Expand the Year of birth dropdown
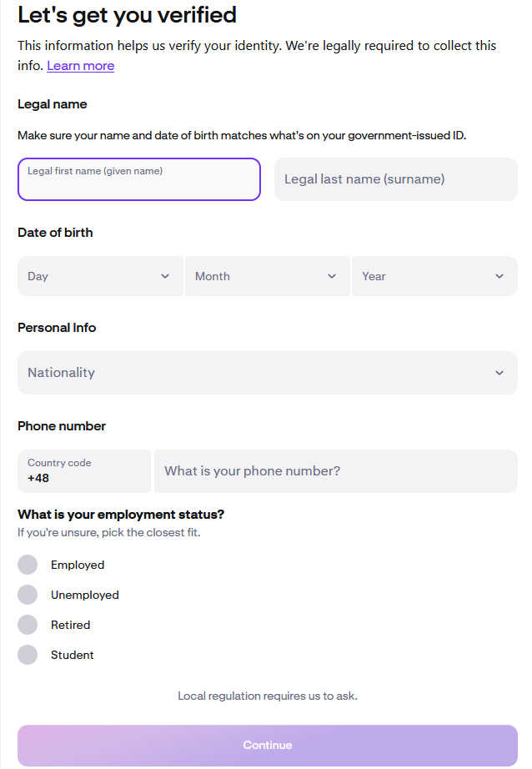The height and width of the screenshot is (769, 532). (425, 276)
